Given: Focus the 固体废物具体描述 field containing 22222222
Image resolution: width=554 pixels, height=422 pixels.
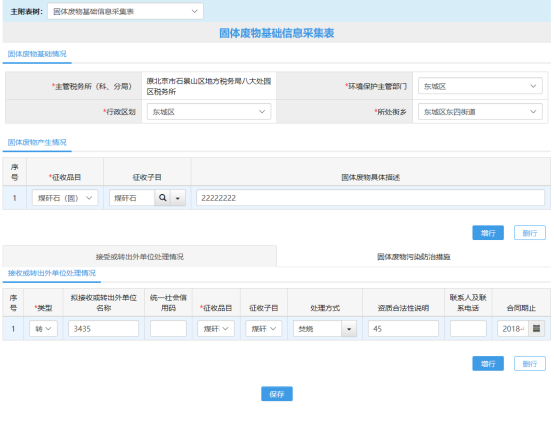Looking at the screenshot, I should [x=370, y=198].
